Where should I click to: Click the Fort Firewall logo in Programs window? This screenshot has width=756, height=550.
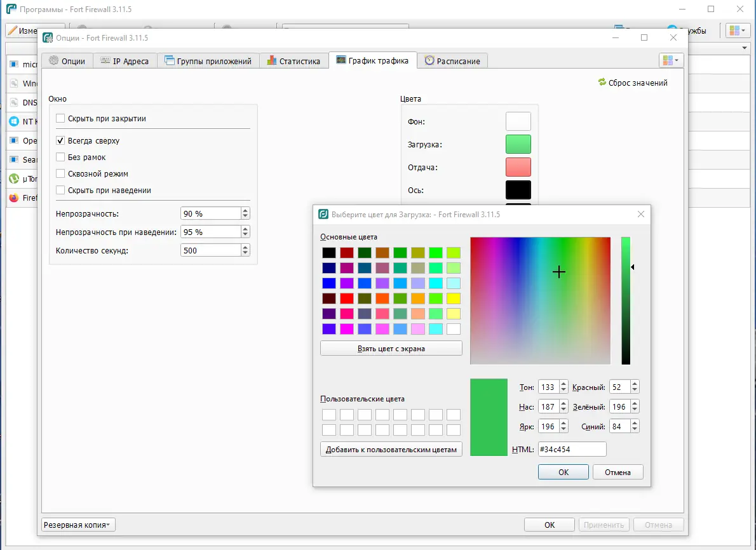coord(11,9)
